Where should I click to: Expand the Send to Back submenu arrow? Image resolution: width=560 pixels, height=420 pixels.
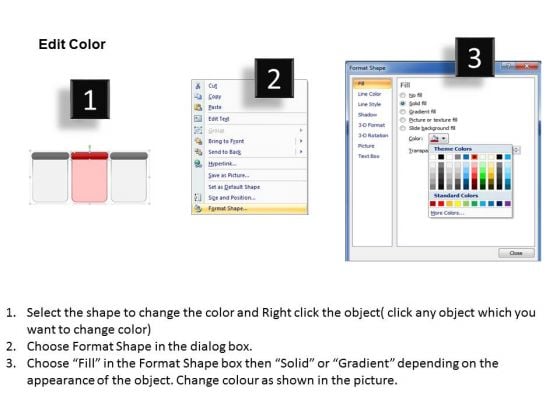(x=301, y=152)
